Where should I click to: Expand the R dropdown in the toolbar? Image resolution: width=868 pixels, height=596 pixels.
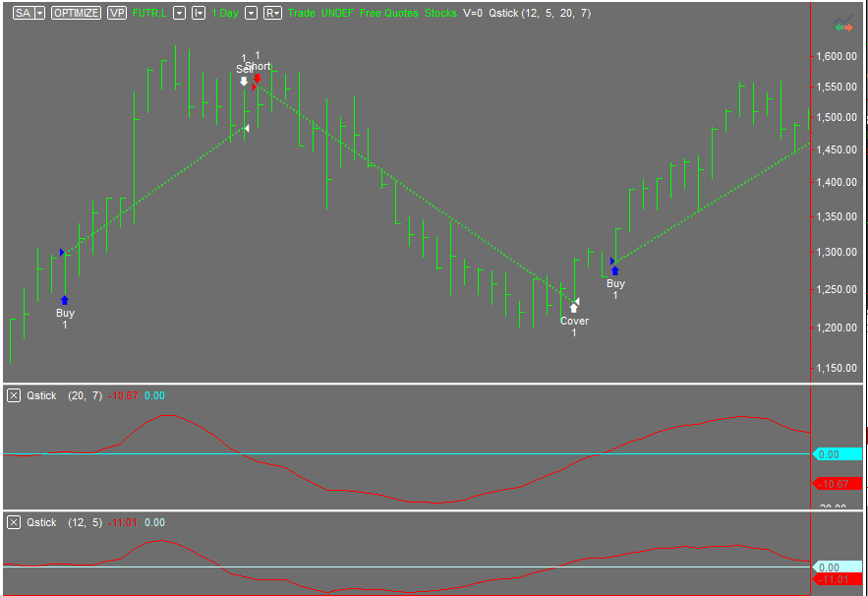[276, 13]
